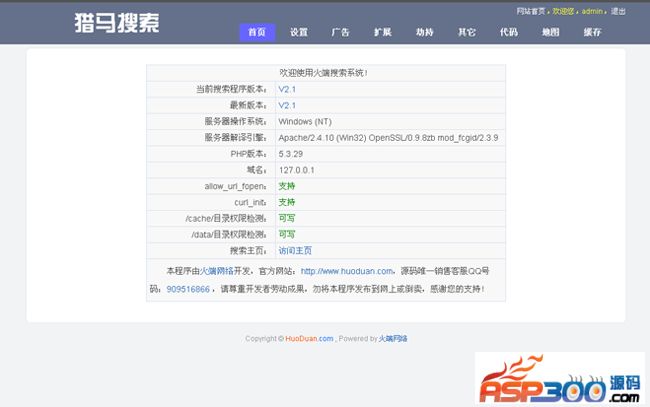Screen dimensions: 650x407
Task: Go to the 地图 section
Action: (551, 32)
